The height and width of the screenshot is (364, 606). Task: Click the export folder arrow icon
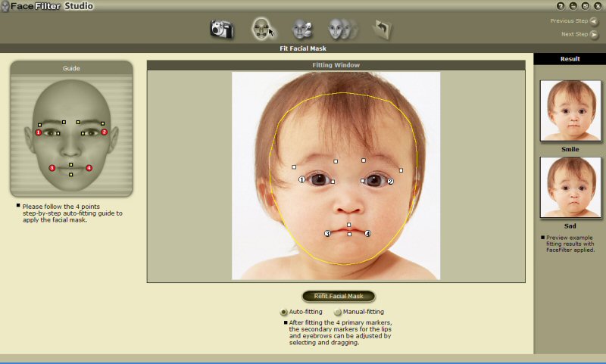(x=383, y=29)
